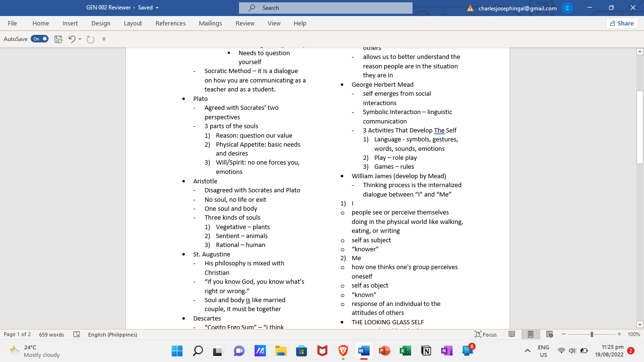The height and width of the screenshot is (362, 644).
Task: Click the zoom in plus icon
Action: 619,334
